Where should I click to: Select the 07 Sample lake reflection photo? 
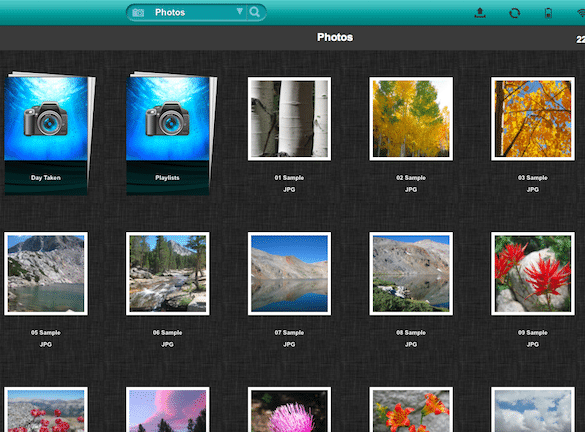click(x=289, y=273)
